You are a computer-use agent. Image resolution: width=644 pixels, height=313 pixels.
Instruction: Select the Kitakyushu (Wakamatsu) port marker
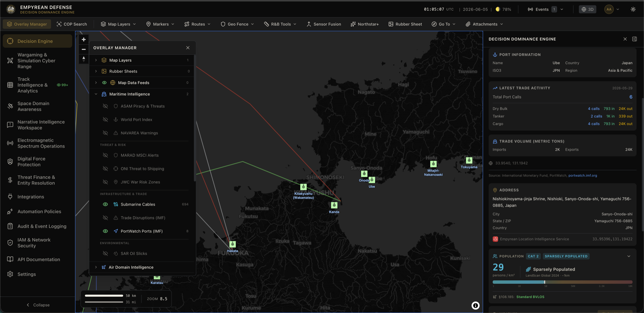(303, 187)
